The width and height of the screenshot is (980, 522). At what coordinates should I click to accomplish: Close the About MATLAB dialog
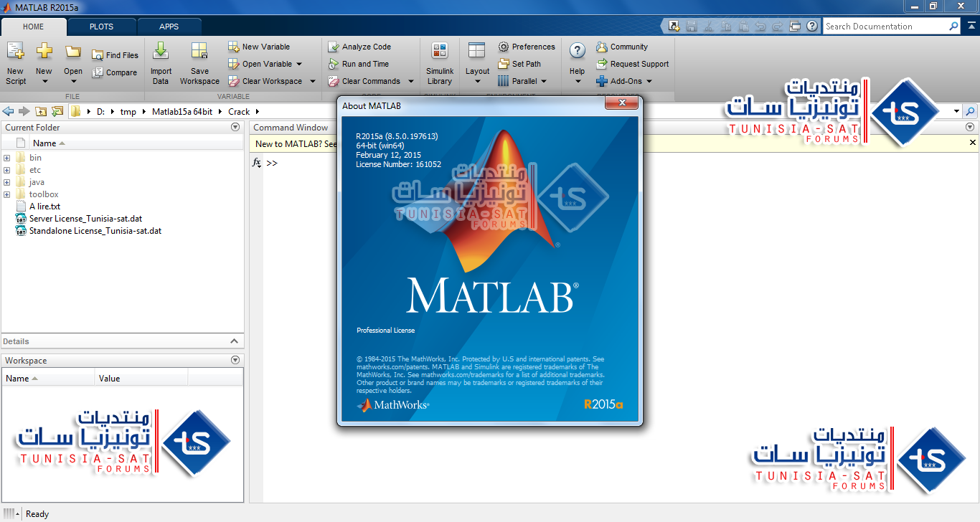click(x=621, y=105)
